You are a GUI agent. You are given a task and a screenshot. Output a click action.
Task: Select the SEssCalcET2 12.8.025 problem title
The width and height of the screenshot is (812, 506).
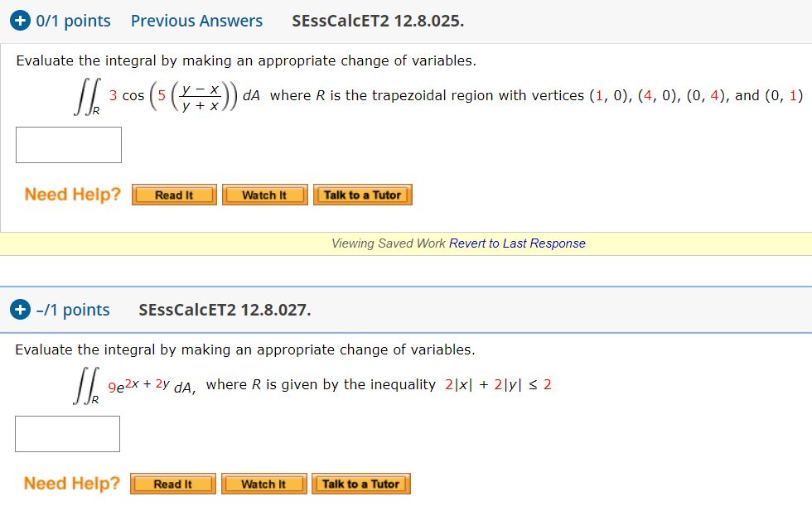[x=377, y=20]
